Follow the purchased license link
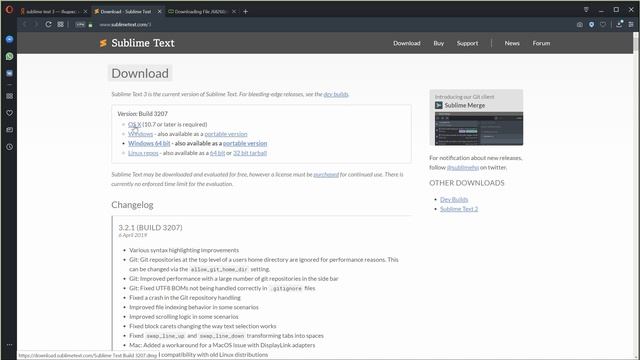 (x=326, y=175)
